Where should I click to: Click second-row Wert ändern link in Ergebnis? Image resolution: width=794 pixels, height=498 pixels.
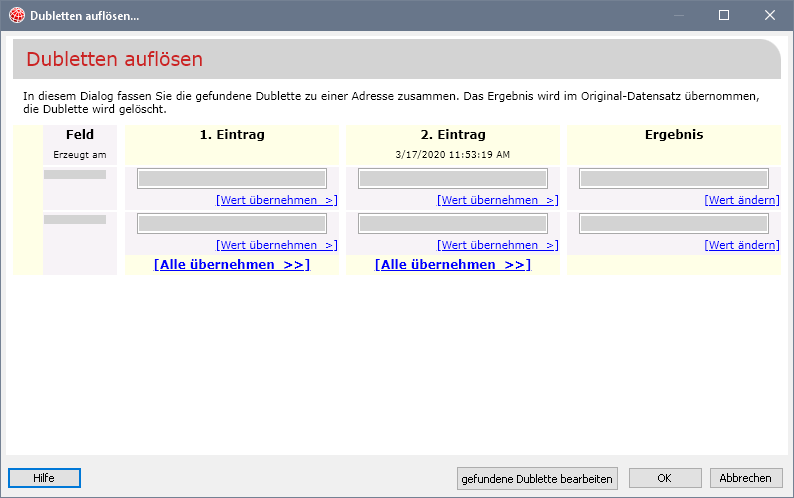(742, 245)
